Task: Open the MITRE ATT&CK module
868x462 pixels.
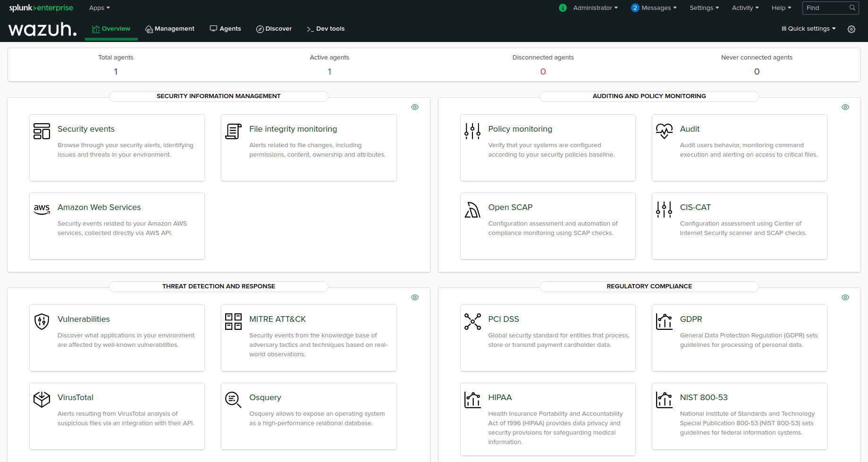Action: 278,319
